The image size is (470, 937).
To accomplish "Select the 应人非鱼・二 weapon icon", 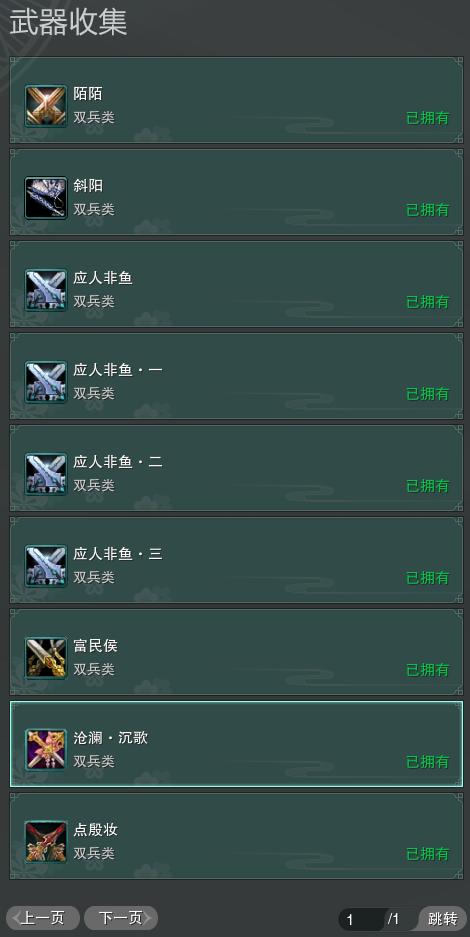I will [x=46, y=474].
